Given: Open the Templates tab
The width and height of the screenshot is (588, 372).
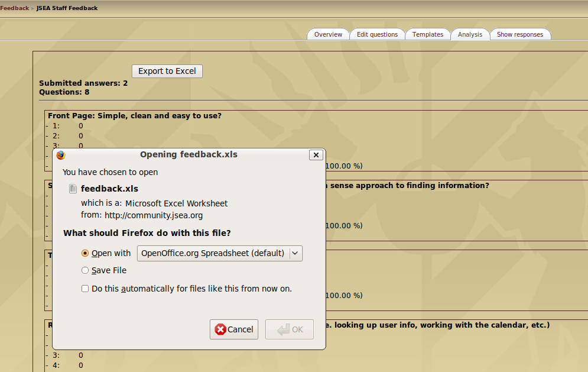Looking at the screenshot, I should coord(428,34).
